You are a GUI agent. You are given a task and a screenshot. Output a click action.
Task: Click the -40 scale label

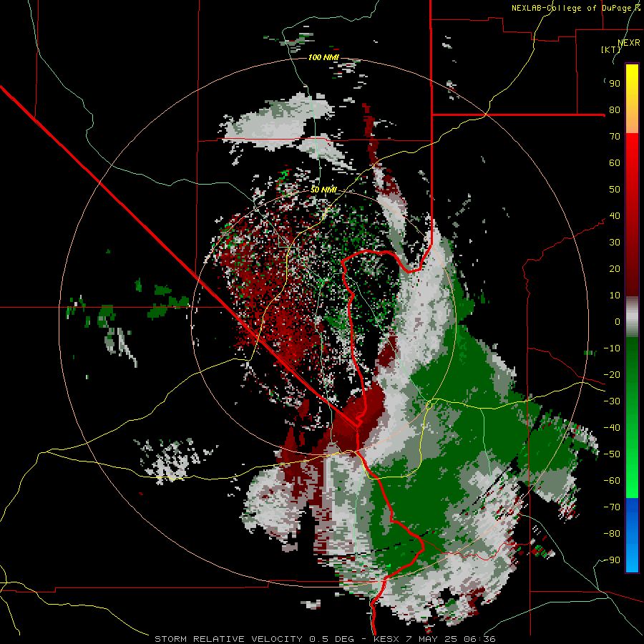tap(612, 428)
